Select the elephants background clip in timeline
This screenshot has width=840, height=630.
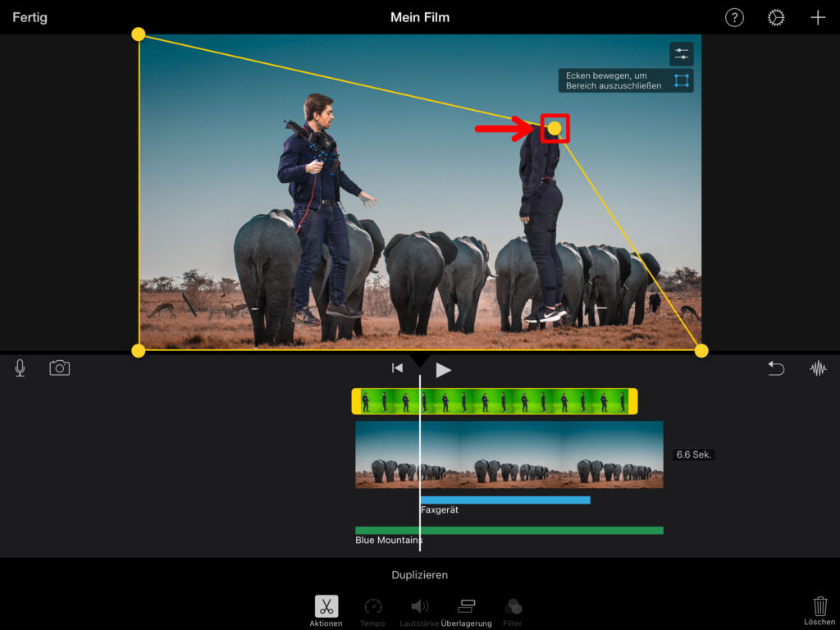tap(509, 454)
